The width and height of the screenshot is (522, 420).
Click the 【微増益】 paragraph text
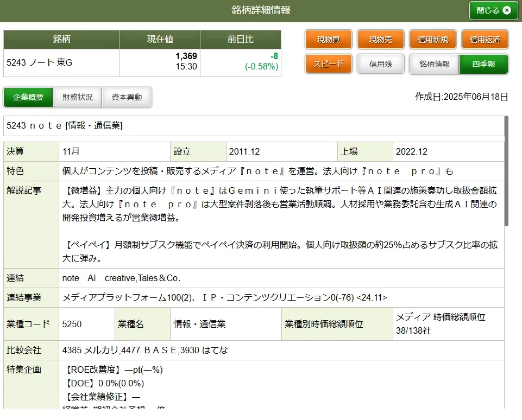click(x=280, y=204)
